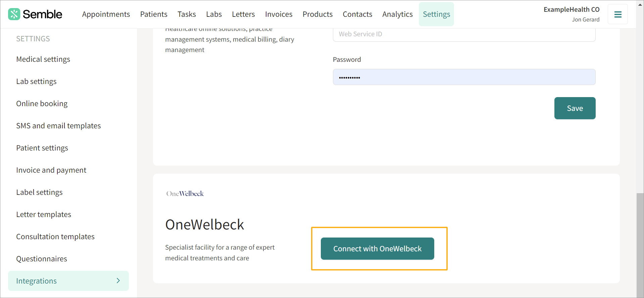Open Questionnaires settings
The width and height of the screenshot is (644, 298).
click(x=42, y=259)
